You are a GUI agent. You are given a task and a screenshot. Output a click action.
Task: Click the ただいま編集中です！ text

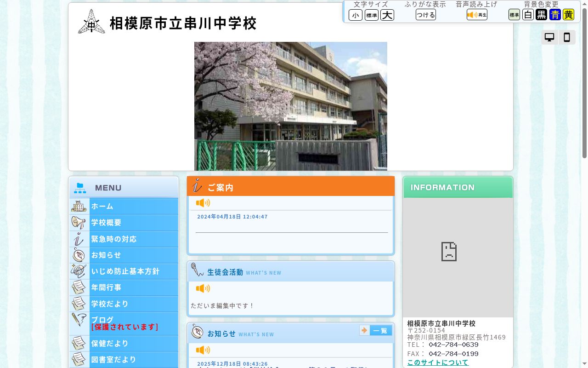coord(222,305)
